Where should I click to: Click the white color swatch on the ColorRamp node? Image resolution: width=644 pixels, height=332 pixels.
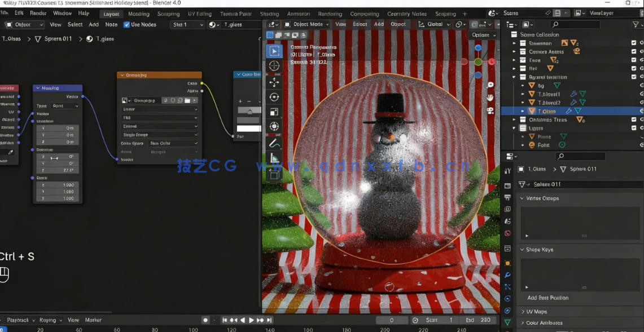248,129
